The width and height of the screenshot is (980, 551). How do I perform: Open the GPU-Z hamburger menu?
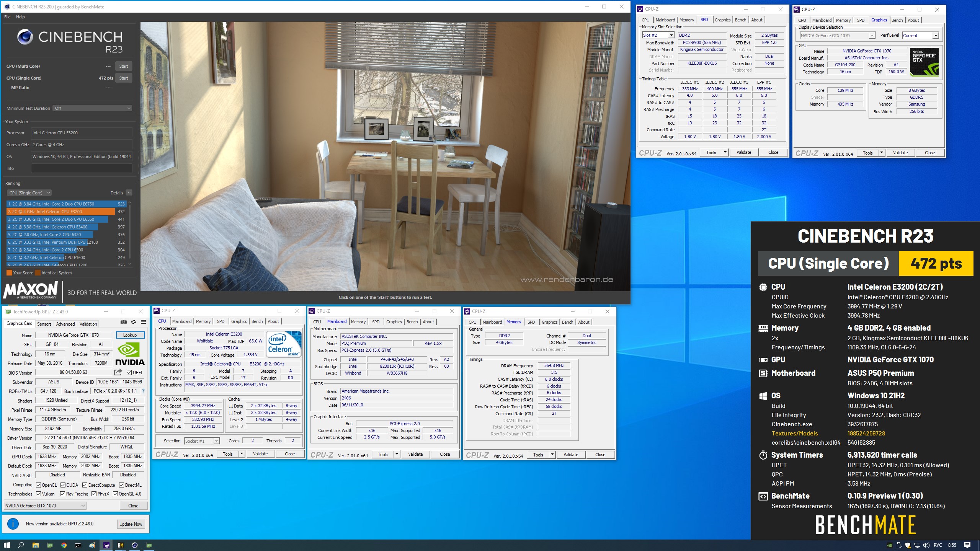143,322
